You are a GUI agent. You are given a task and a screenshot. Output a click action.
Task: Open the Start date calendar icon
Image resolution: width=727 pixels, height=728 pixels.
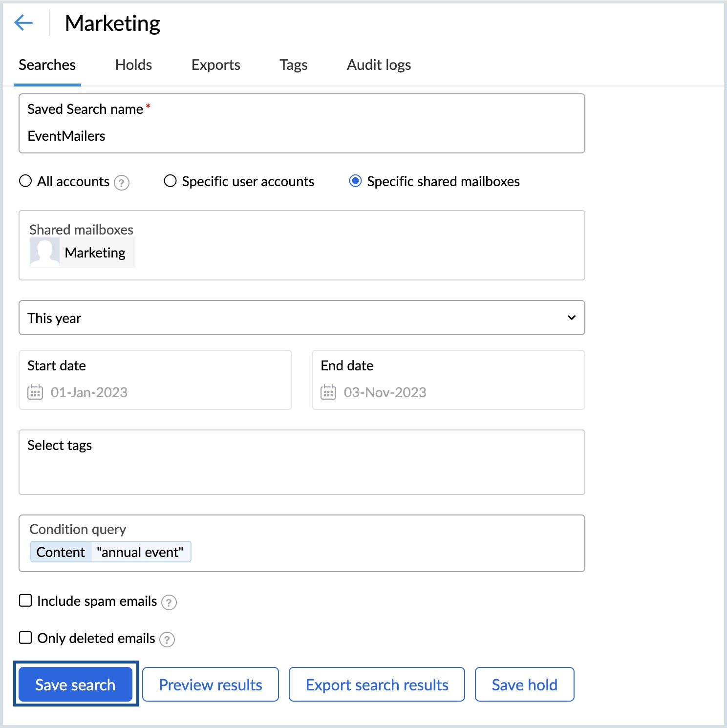(x=35, y=392)
